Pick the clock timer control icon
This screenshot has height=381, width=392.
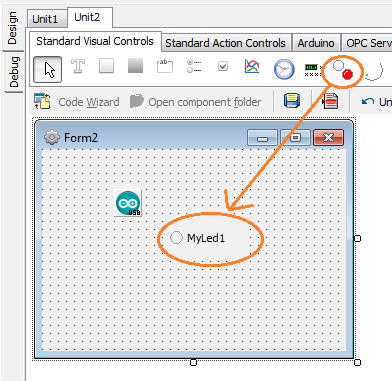point(284,69)
